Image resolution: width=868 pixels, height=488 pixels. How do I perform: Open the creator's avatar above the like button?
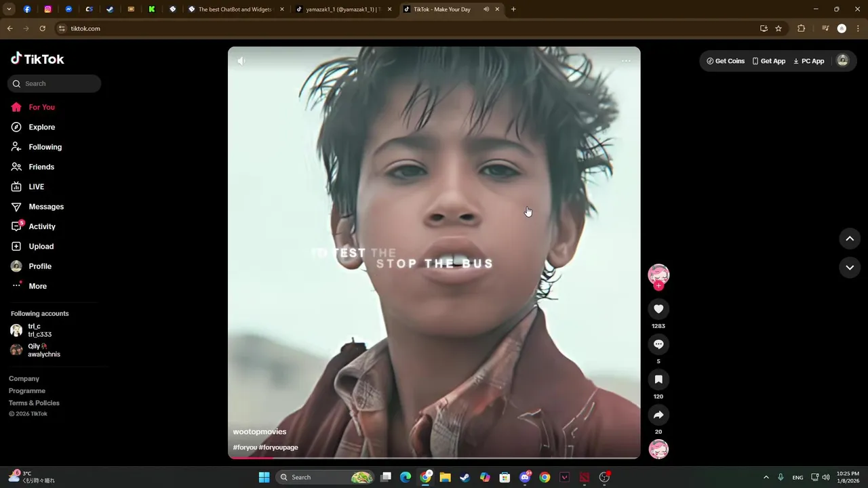658,274
